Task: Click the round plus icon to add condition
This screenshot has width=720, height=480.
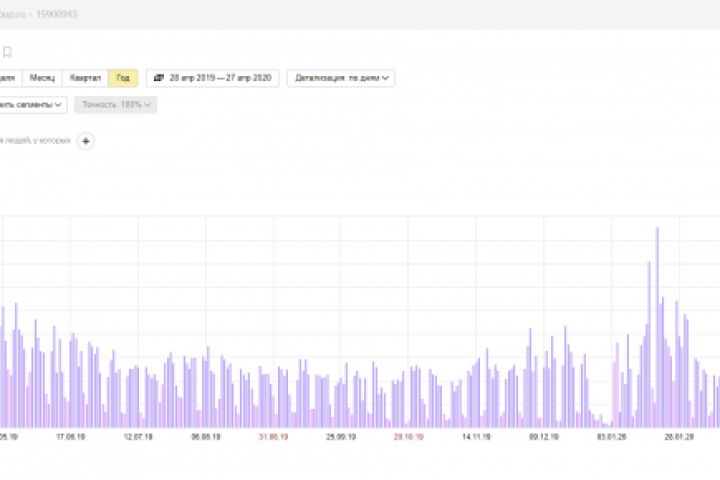Action: [86, 141]
